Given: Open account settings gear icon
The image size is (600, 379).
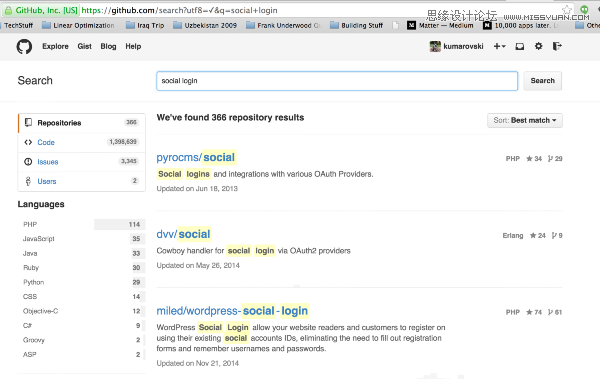Looking at the screenshot, I should [538, 46].
